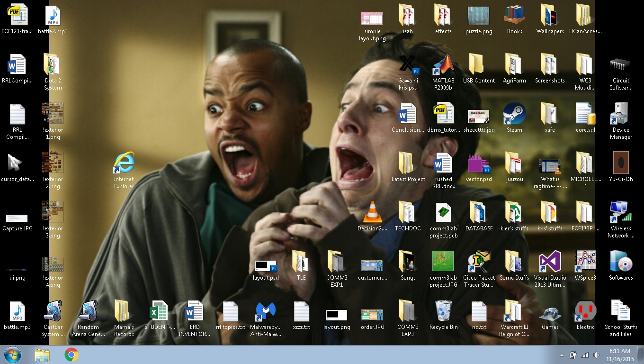Screen dimensions: 644x364
Task: Open the Softwares icon
Action: click(621, 262)
